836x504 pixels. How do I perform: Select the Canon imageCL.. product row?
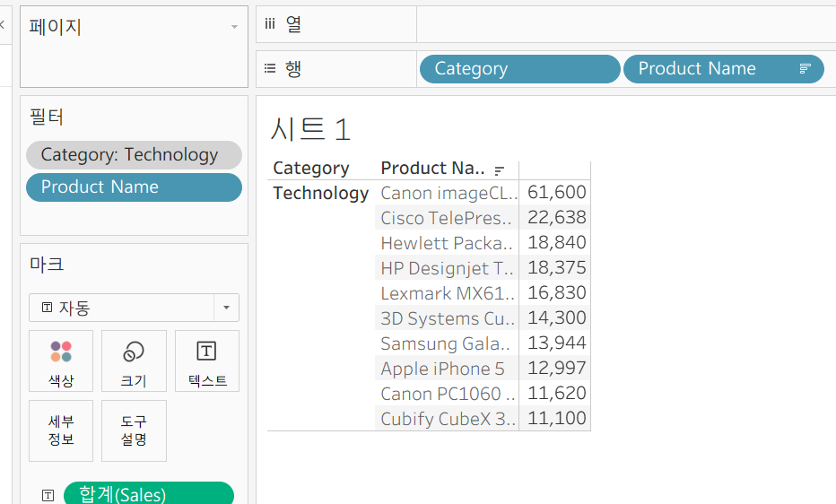[x=447, y=192]
